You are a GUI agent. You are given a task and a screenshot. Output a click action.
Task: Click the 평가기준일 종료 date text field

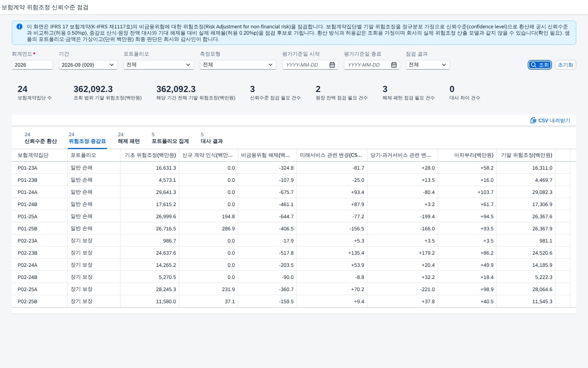pos(367,65)
